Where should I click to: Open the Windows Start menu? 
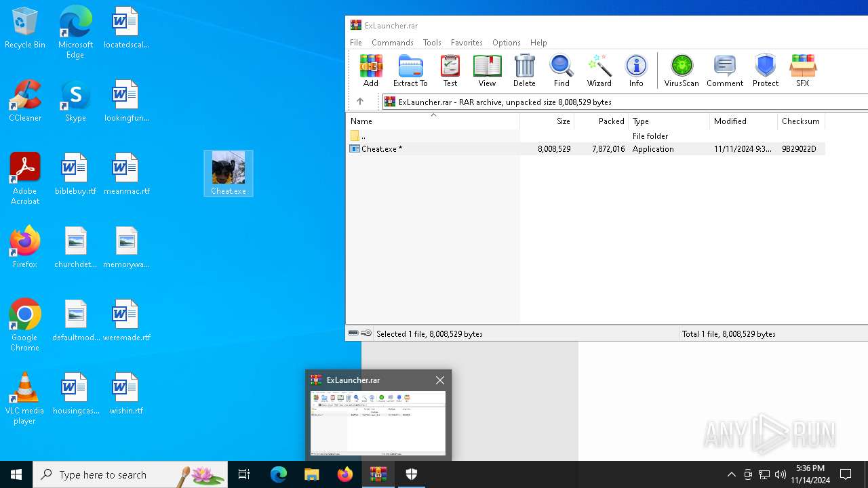click(16, 474)
